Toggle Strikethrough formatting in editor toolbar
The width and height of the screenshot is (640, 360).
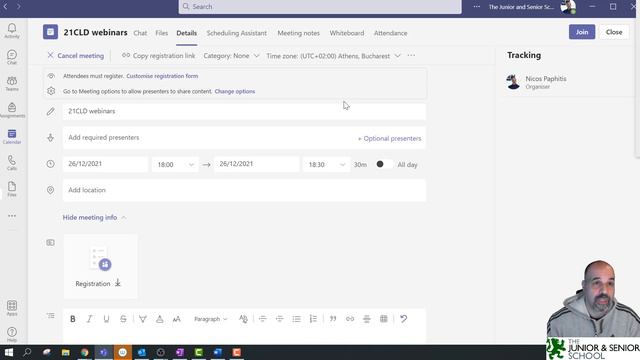pyautogui.click(x=123, y=319)
